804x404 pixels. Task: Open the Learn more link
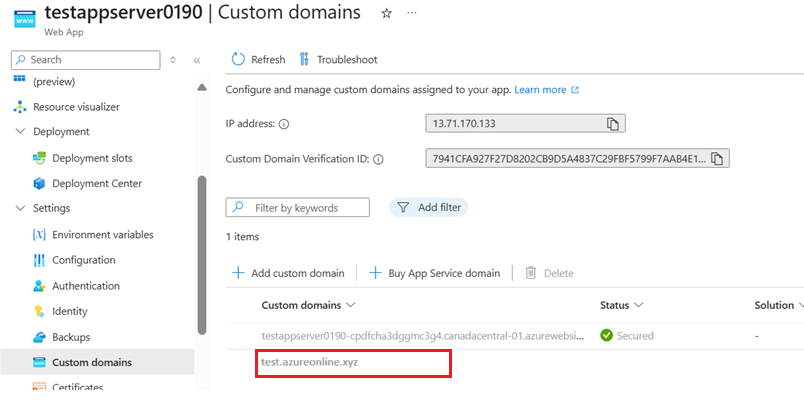[540, 90]
